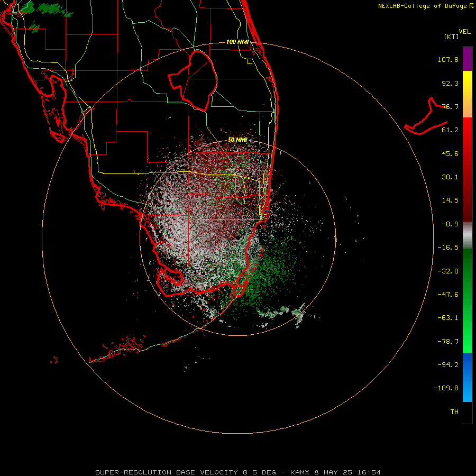
Task: Click the -94.2 velocity scale value
Action: click(448, 365)
